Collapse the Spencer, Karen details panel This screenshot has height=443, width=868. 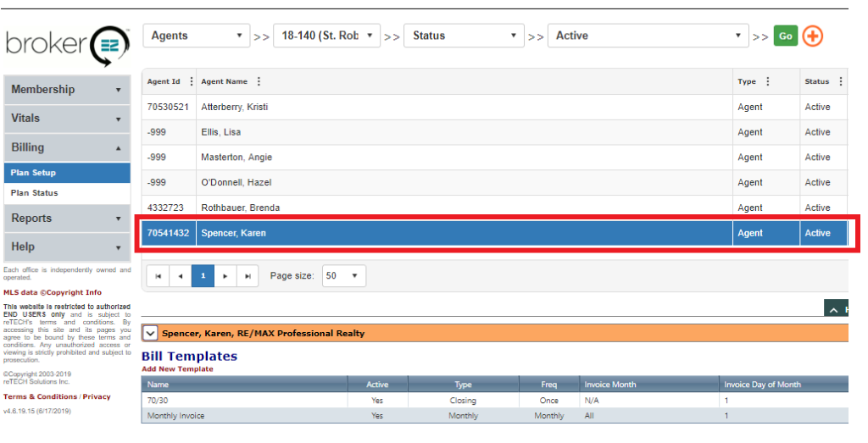click(x=150, y=333)
